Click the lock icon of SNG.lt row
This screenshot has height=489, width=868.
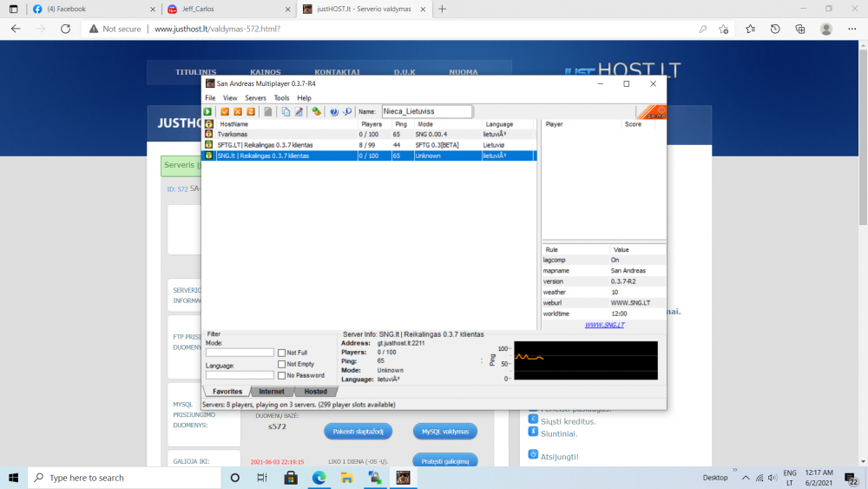point(208,155)
